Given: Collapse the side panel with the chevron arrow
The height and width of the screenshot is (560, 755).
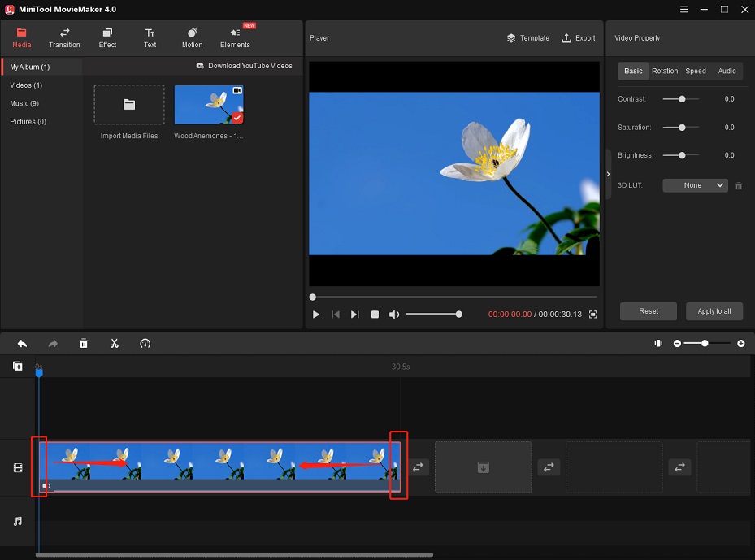Looking at the screenshot, I should pos(607,173).
